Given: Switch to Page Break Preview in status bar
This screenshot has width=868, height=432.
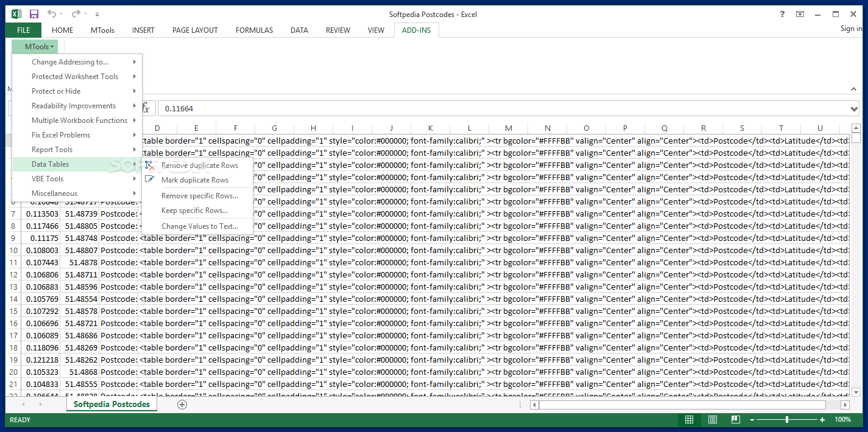Looking at the screenshot, I should click(735, 420).
